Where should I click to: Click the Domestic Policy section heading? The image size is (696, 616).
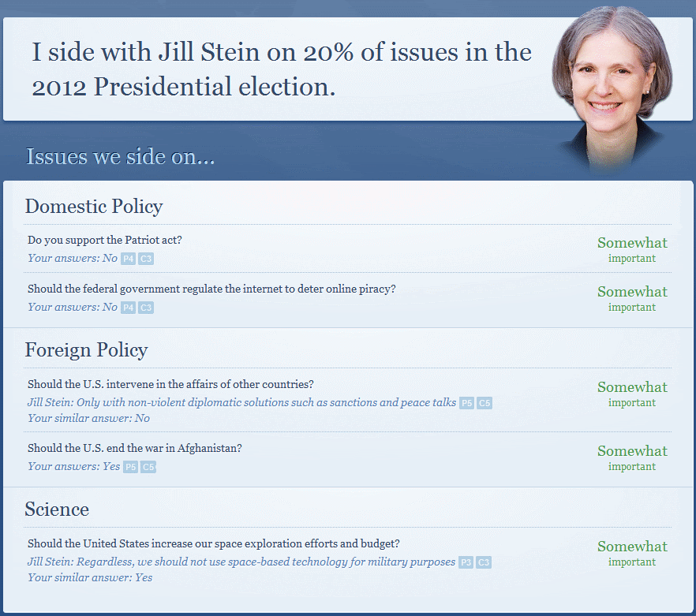click(x=94, y=207)
